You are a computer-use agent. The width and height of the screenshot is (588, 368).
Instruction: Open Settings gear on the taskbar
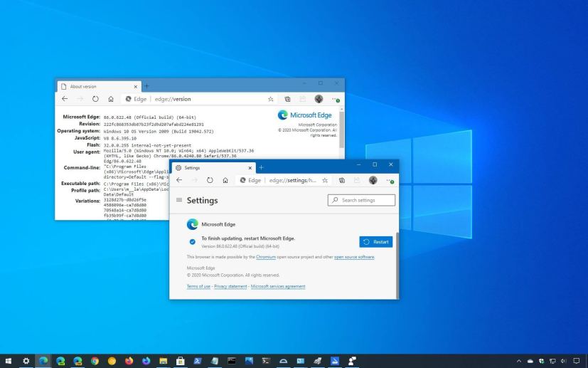(x=26, y=361)
